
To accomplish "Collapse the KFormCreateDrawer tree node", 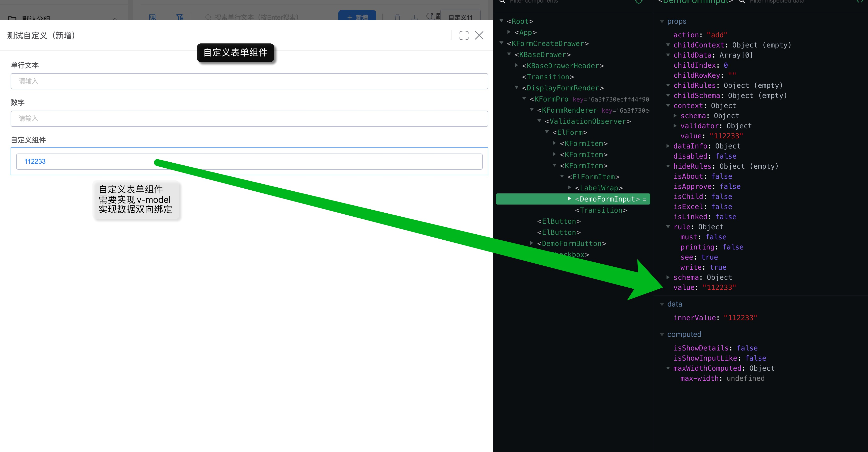I will point(501,43).
